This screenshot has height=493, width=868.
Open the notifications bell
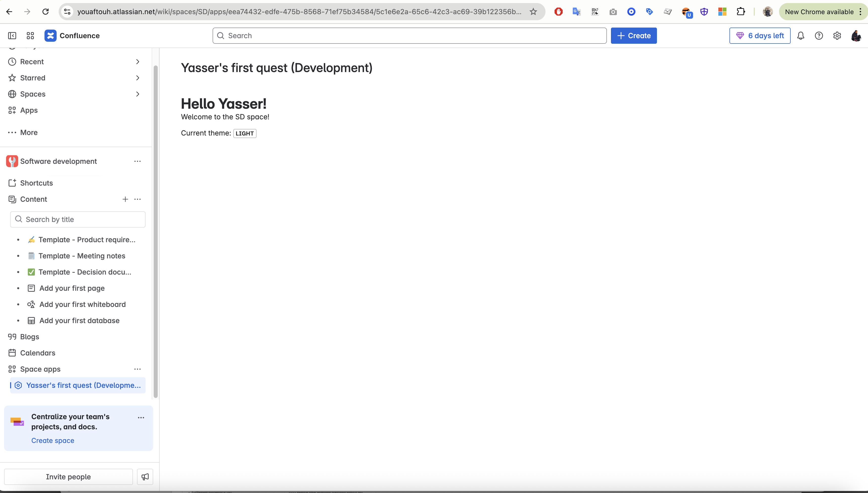800,36
